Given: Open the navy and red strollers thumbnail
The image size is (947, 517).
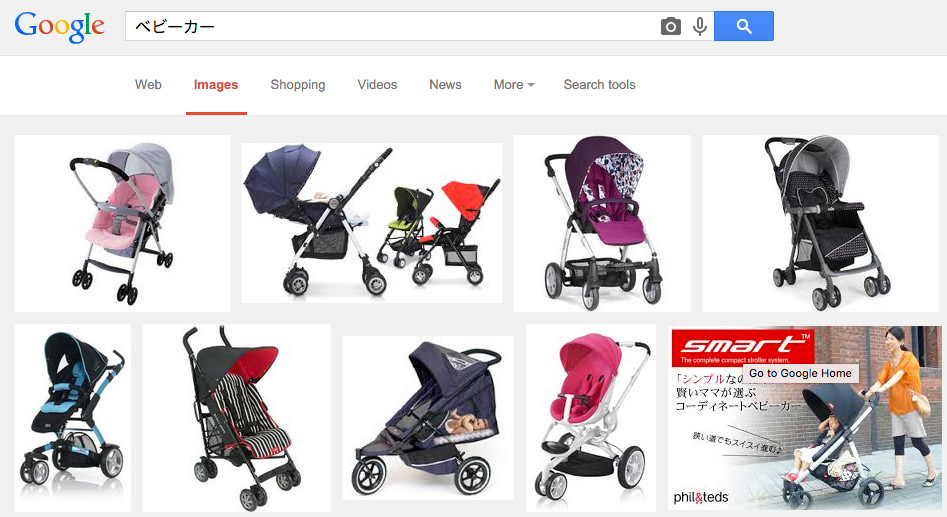Looking at the screenshot, I should click(x=371, y=223).
